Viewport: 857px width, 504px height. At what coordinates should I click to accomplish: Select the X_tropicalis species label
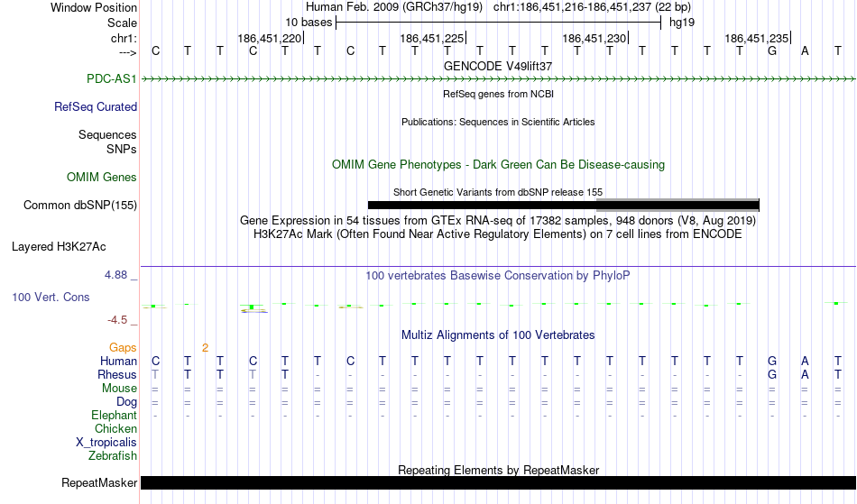coord(106,443)
